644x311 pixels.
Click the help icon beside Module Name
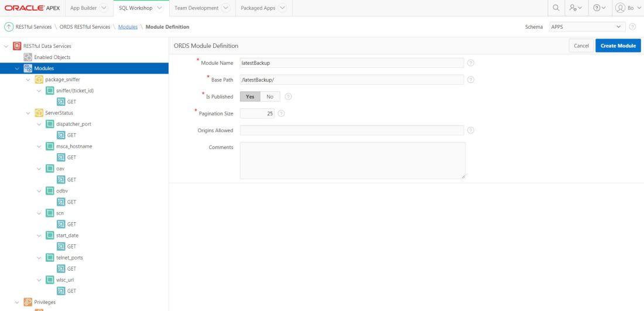click(x=471, y=63)
